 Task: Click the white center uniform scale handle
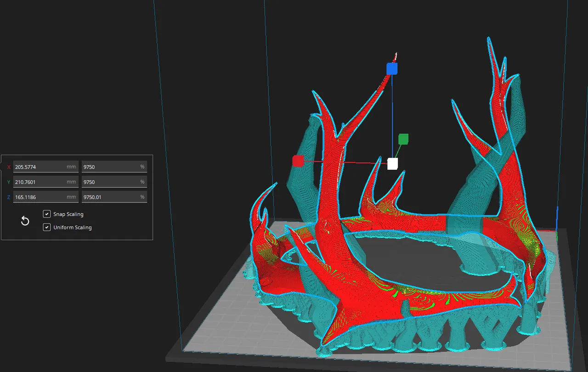392,164
